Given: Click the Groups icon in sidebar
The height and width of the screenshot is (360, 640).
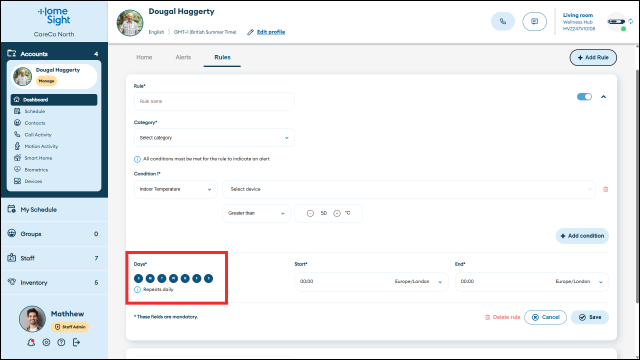Looking at the screenshot, I should point(11,233).
